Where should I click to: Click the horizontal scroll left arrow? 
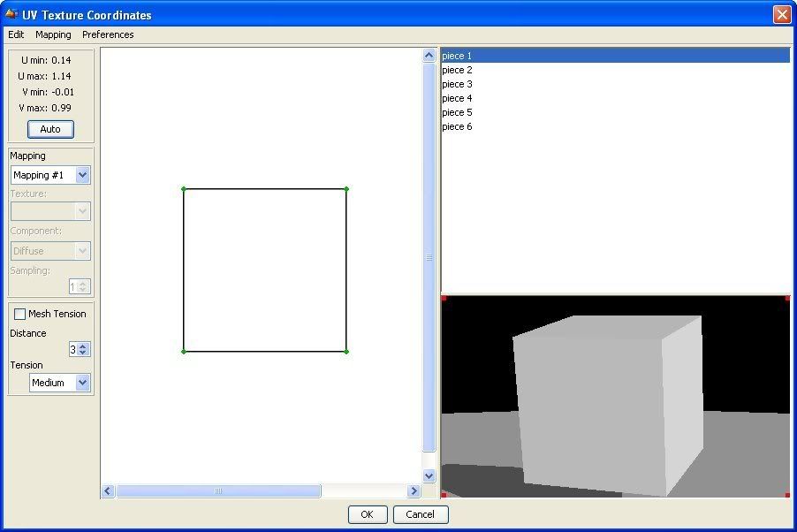pyautogui.click(x=107, y=490)
